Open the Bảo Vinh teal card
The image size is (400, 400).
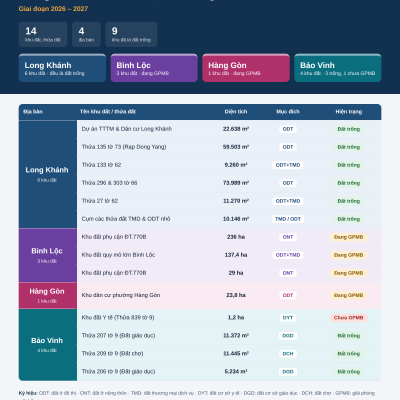coord(338,68)
